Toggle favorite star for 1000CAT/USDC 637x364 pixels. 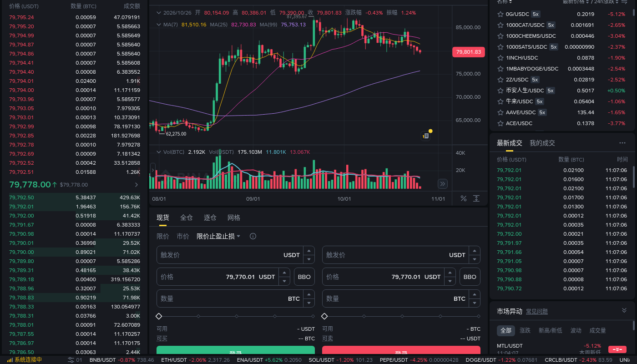(500, 25)
